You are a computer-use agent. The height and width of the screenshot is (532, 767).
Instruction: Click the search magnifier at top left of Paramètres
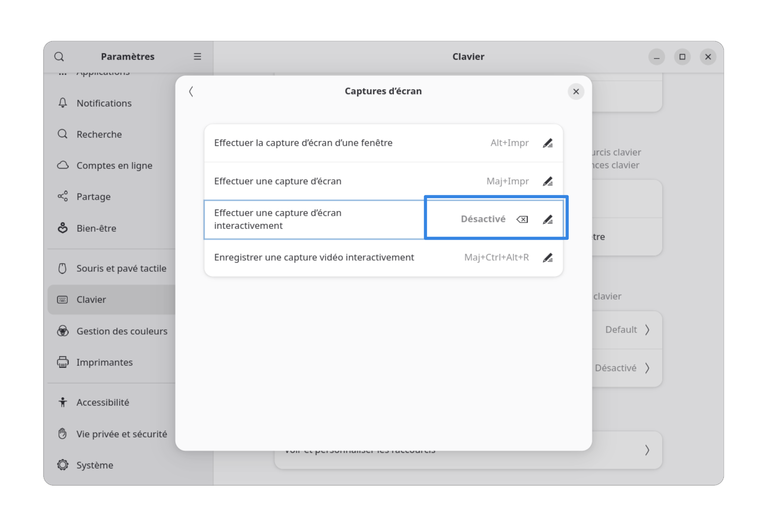59,56
